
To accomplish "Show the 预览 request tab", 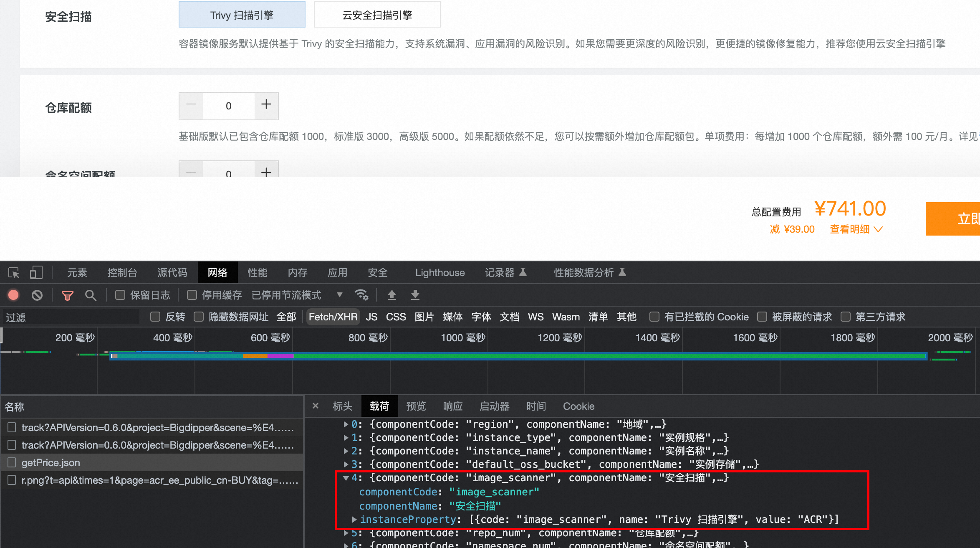I will 416,406.
